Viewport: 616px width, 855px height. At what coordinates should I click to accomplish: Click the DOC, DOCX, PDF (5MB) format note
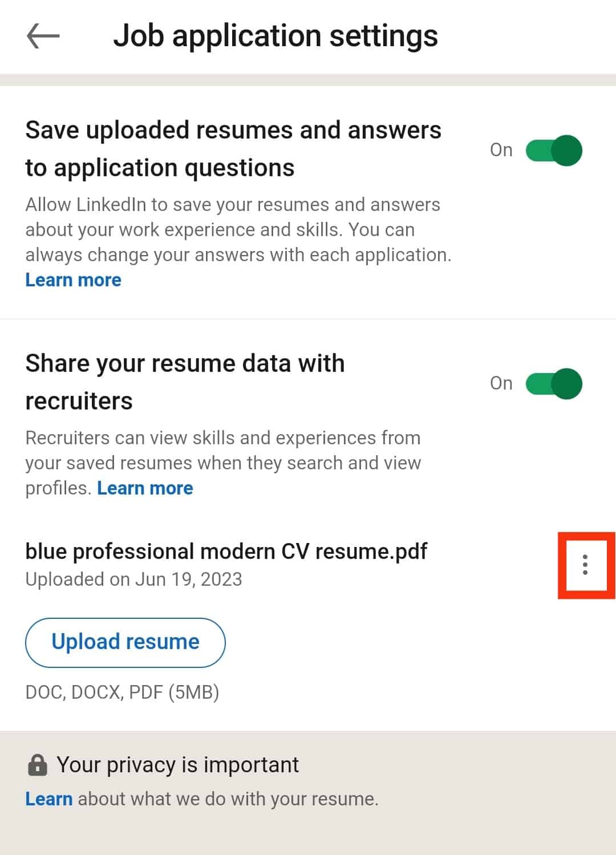[123, 692]
